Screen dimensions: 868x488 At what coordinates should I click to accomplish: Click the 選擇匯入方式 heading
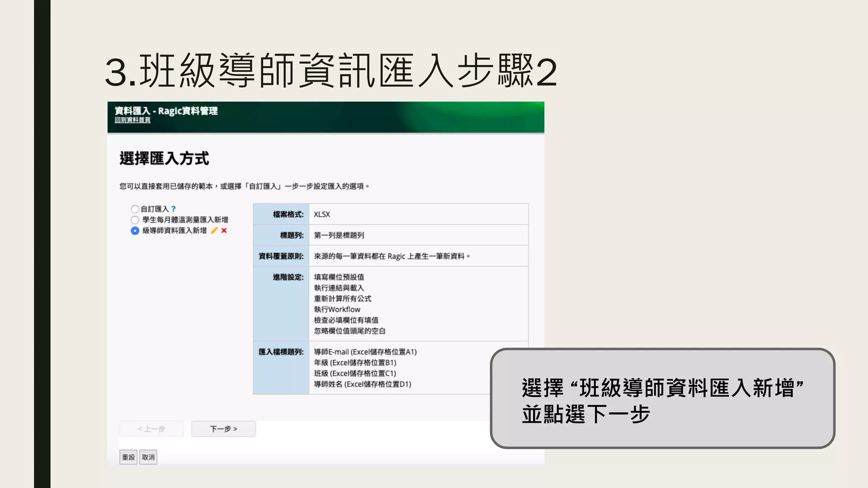[164, 158]
